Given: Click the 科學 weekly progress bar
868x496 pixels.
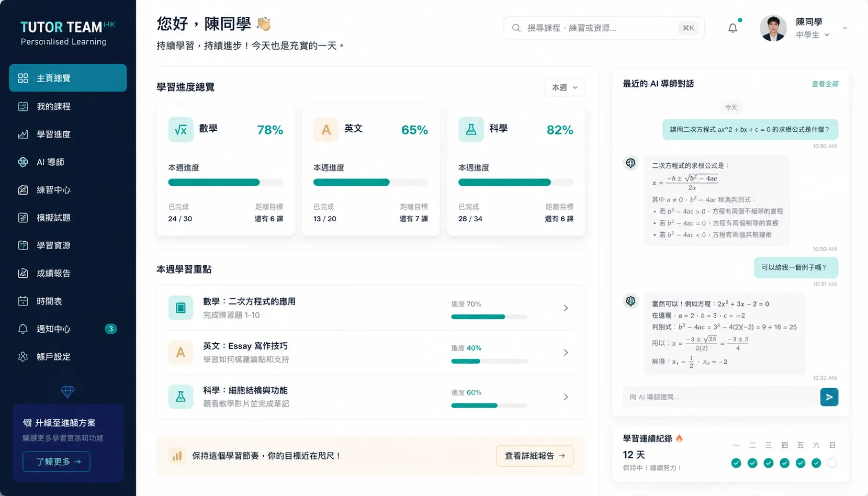Looking at the screenshot, I should click(516, 182).
